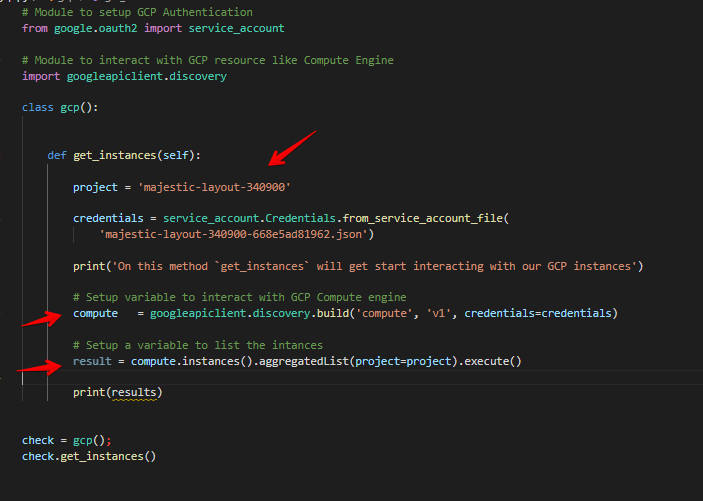This screenshot has height=501, width=703.
Task: Click "googleapiclient.discovery" in the import statement
Action: pyautogui.click(x=147, y=76)
